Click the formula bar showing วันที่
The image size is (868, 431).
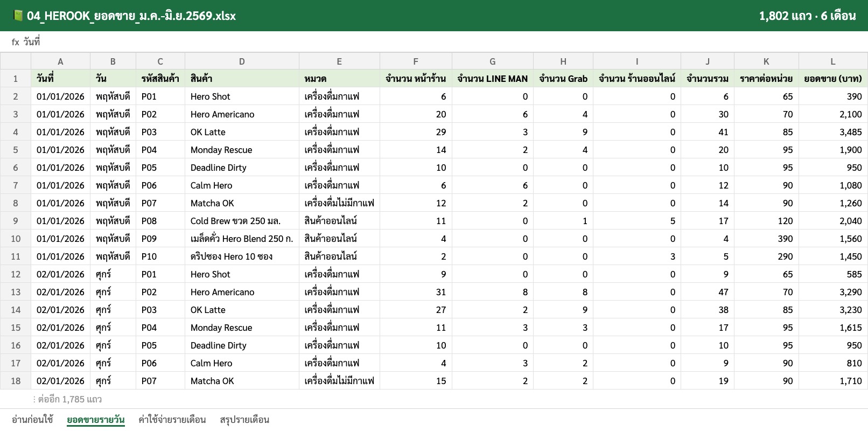click(x=434, y=42)
